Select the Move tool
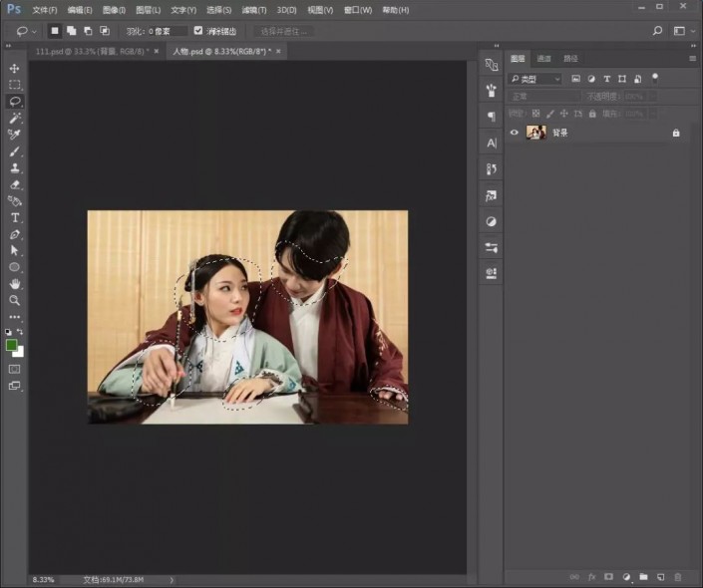This screenshot has height=588, width=703. 14,68
